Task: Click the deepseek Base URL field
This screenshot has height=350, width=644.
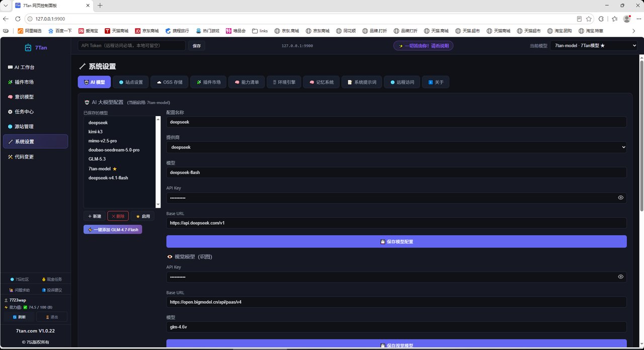Action: (x=396, y=223)
